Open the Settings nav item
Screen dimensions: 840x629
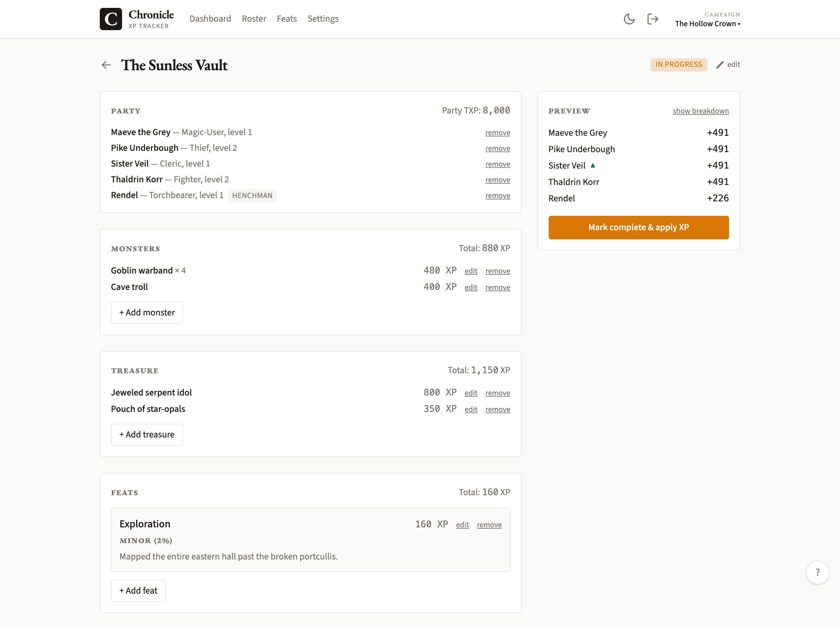pyautogui.click(x=323, y=19)
